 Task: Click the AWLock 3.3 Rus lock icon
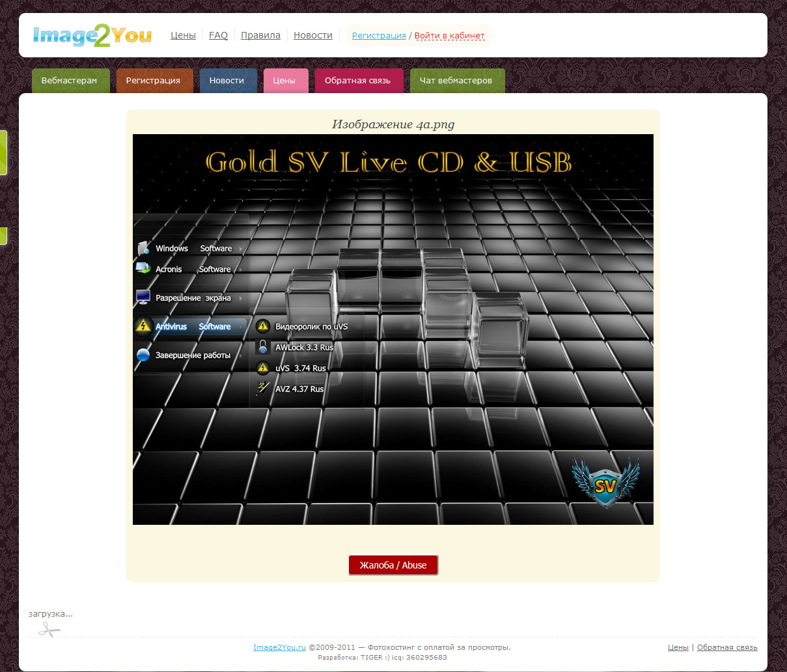coord(263,346)
